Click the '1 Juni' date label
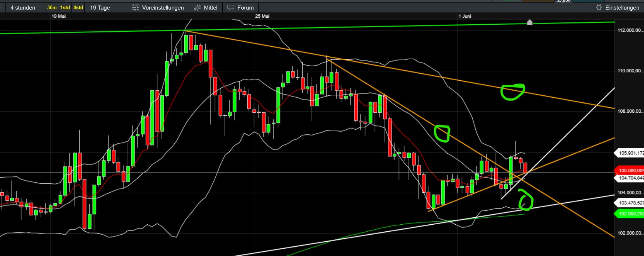This screenshot has height=256, width=644. tap(465, 16)
